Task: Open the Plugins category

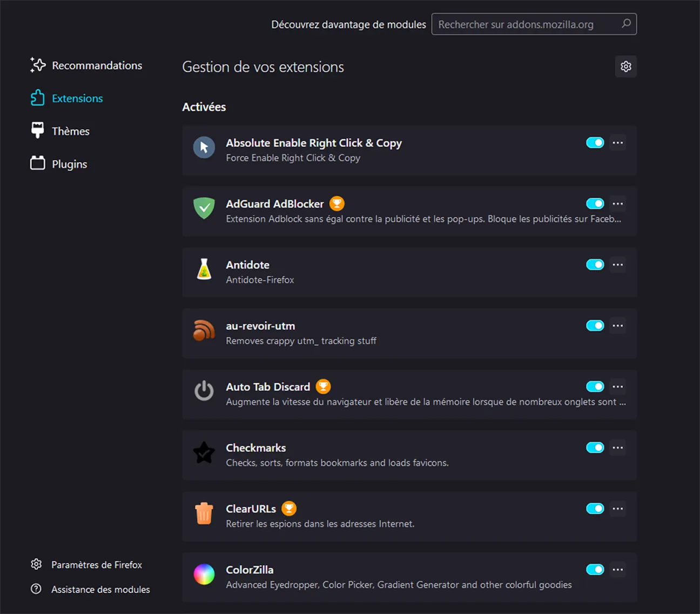Action: 59,164
